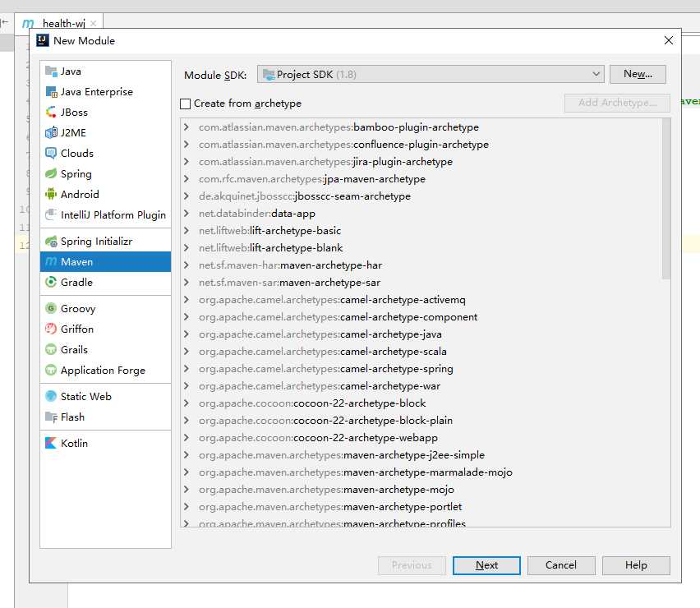Close the New Module dialog

(x=668, y=40)
